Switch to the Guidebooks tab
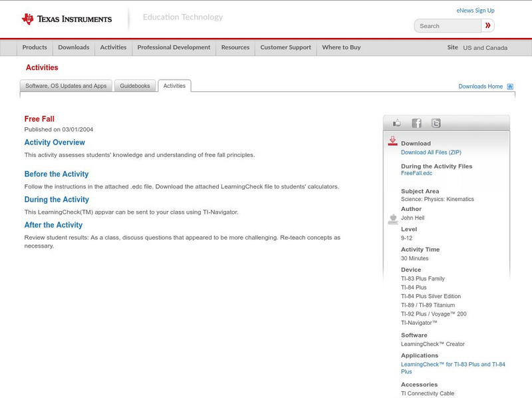 point(135,86)
